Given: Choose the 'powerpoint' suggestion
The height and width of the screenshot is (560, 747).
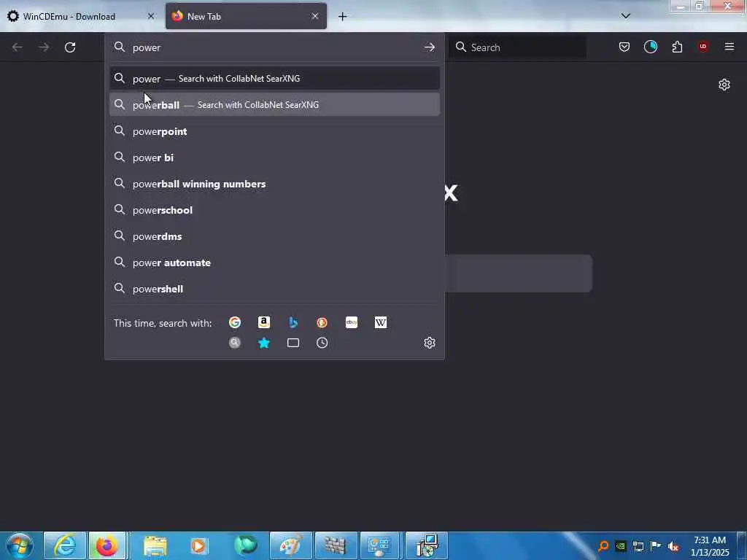Looking at the screenshot, I should coord(274,131).
